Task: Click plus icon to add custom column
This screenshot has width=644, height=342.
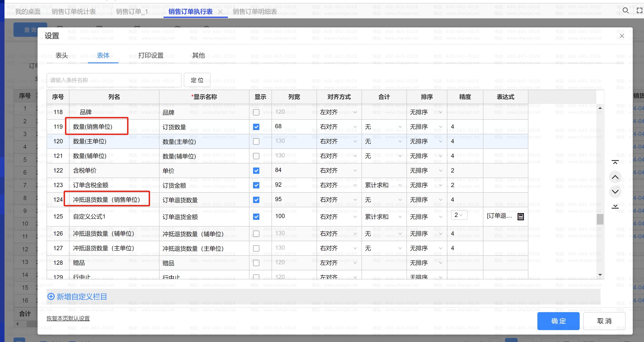Action: coord(51,297)
